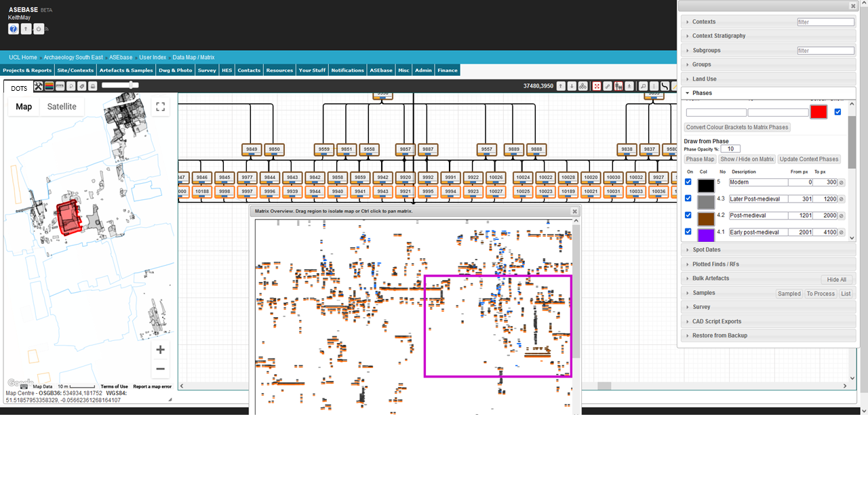Click the up arrow matrix button

(x=561, y=86)
